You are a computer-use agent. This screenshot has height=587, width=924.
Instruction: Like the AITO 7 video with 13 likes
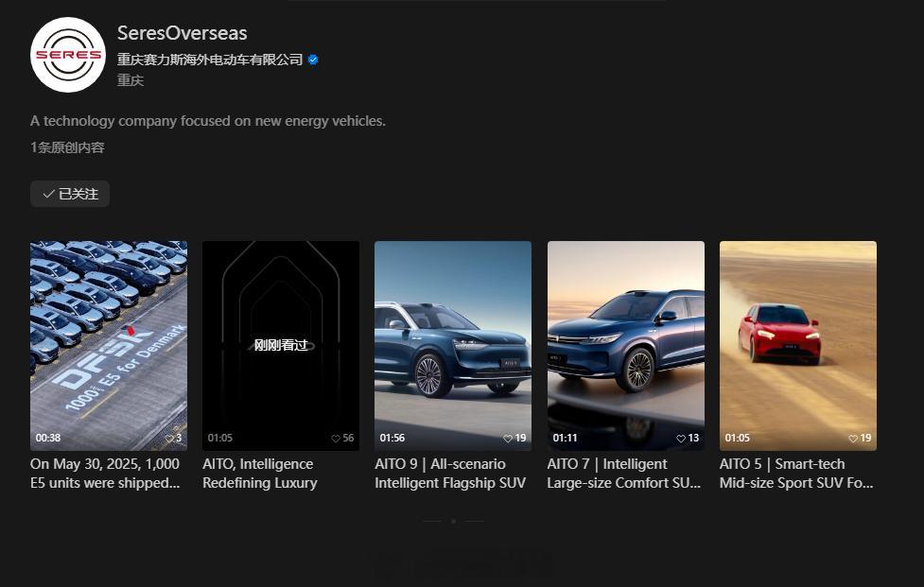coord(681,438)
